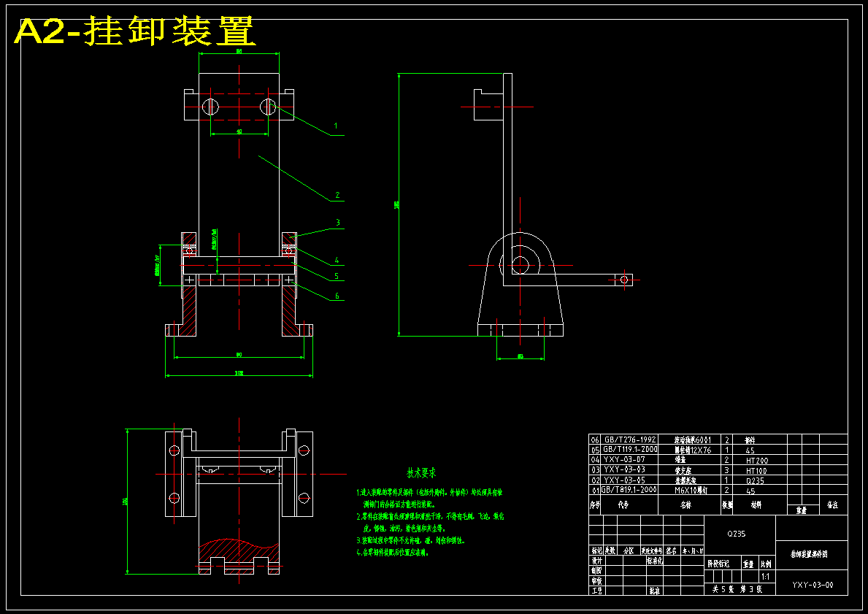Select part callout number "6"
Screen dimensions: 868x614
click(x=337, y=296)
